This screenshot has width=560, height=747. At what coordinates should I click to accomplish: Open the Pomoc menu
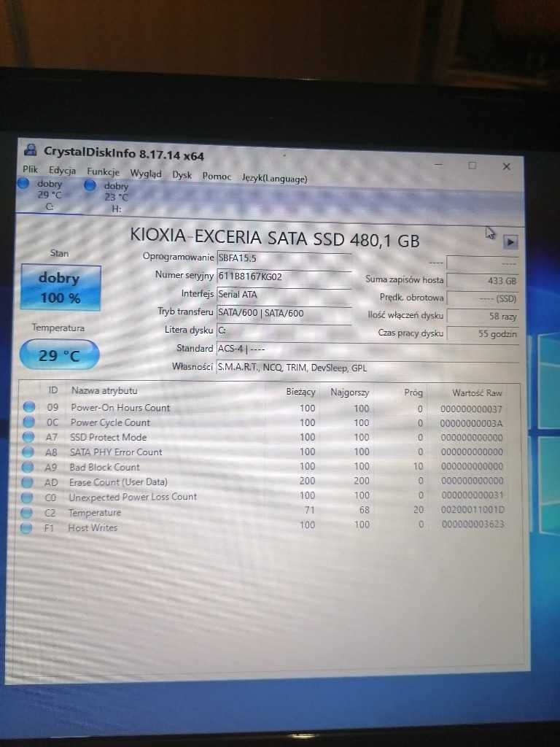(217, 177)
